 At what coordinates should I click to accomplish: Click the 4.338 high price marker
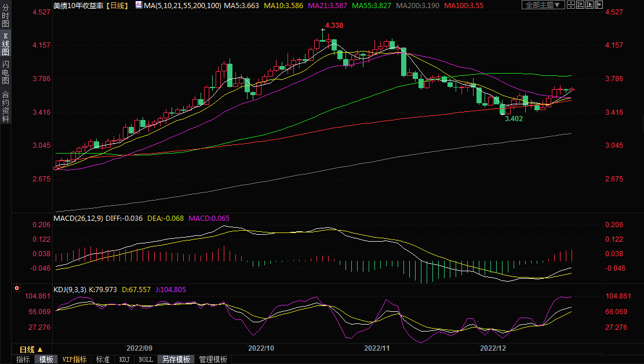point(334,26)
